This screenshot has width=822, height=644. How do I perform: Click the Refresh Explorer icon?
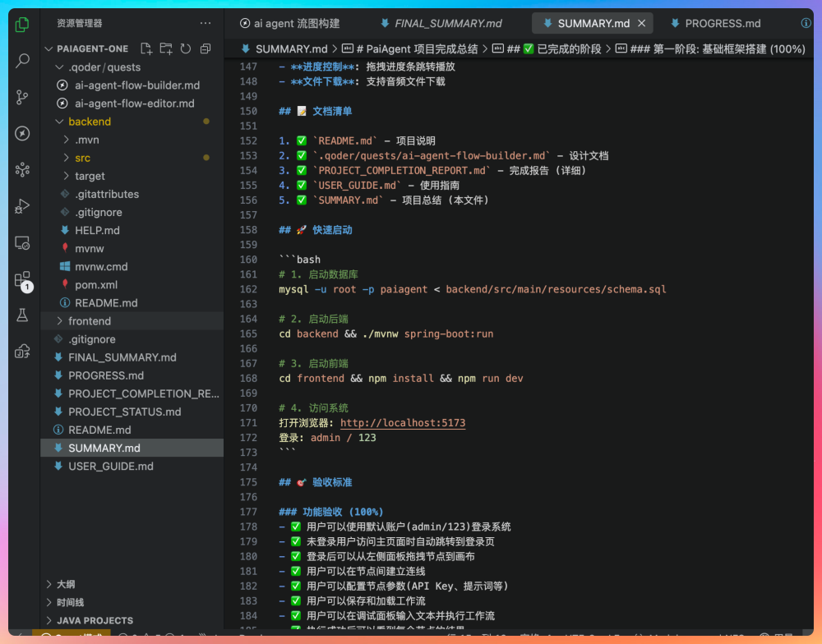tap(185, 48)
